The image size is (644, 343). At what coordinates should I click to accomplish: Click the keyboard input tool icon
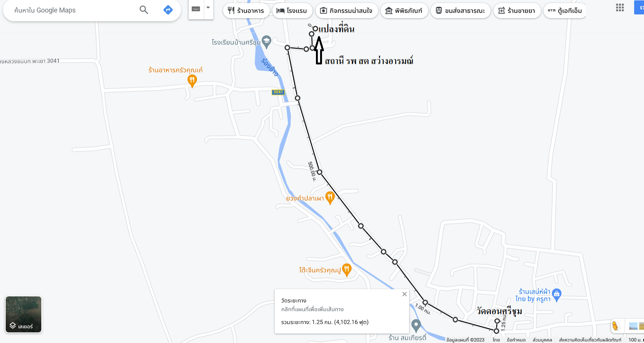coord(196,9)
